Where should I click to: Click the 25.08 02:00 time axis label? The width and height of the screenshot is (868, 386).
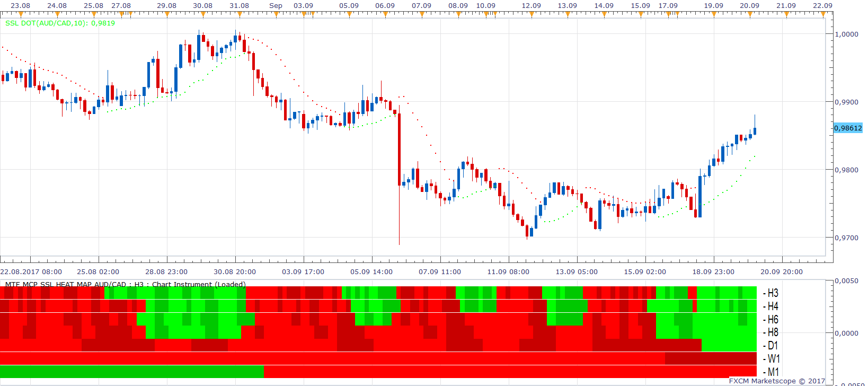(x=98, y=271)
